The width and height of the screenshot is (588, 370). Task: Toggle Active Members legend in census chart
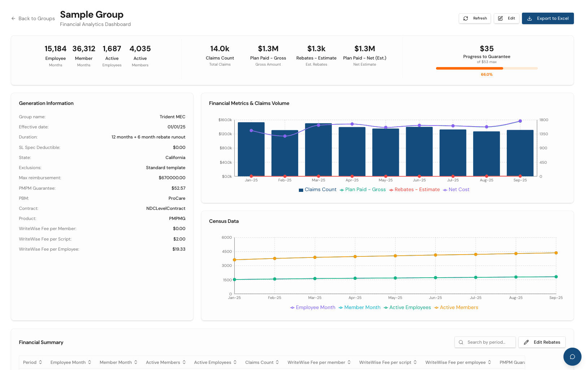[456, 308]
